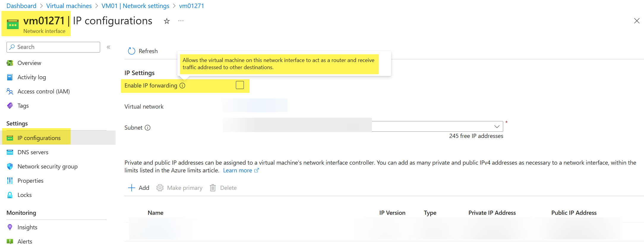Click the Private IP Address column header
Viewport: 644px width, 248px height.
tap(492, 213)
